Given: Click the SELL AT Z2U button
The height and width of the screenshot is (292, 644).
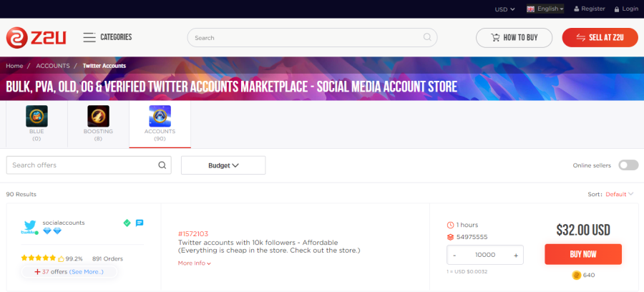Looking at the screenshot, I should tap(600, 37).
